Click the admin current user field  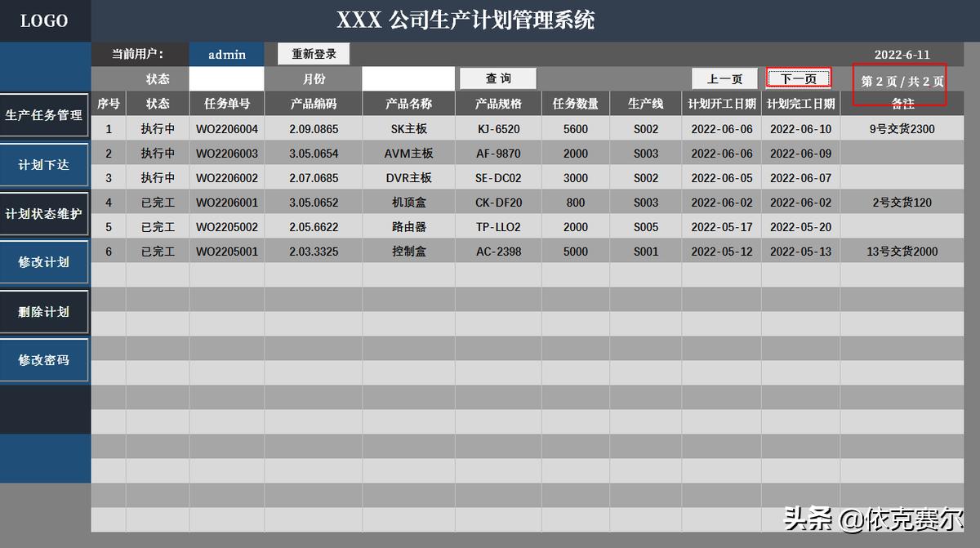coord(226,54)
